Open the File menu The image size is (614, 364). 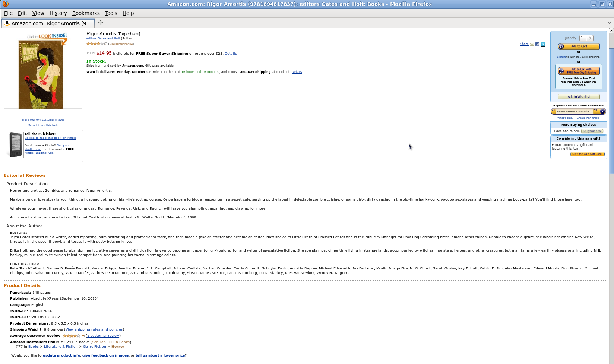8,13
